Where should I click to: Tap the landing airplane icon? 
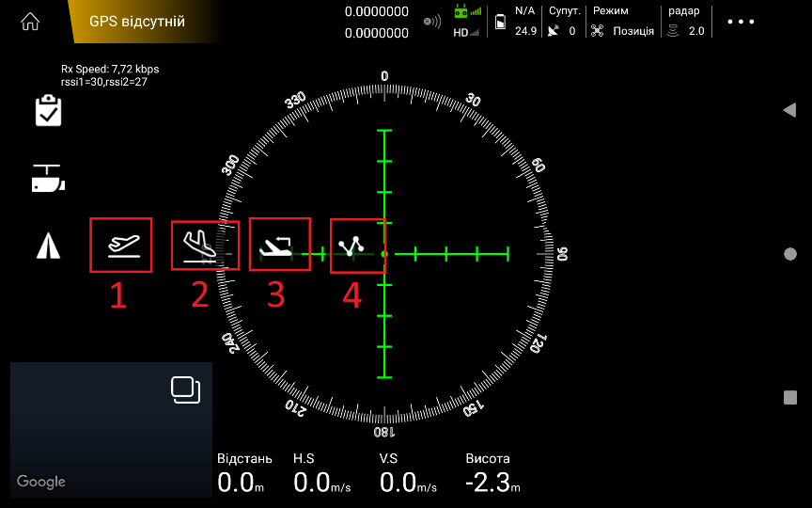[x=200, y=246]
